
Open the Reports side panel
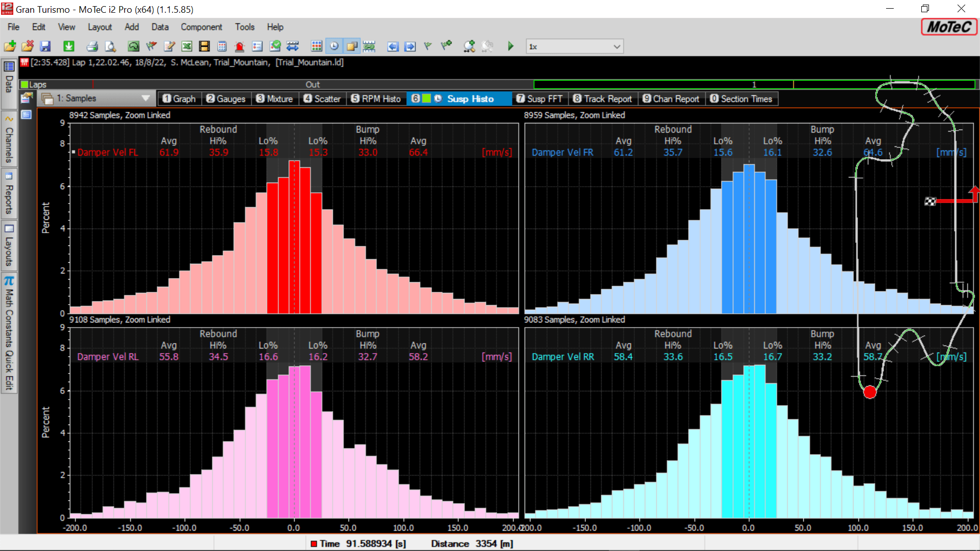coord(9,193)
